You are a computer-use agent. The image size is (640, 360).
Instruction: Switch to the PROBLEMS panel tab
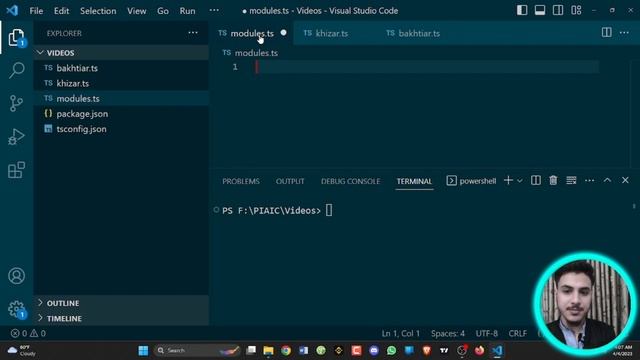[x=241, y=181]
